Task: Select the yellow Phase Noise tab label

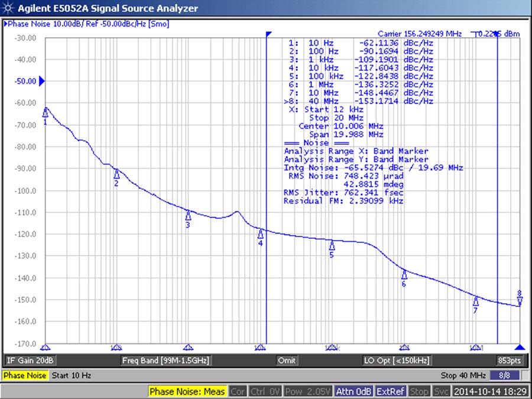Action: [25, 375]
